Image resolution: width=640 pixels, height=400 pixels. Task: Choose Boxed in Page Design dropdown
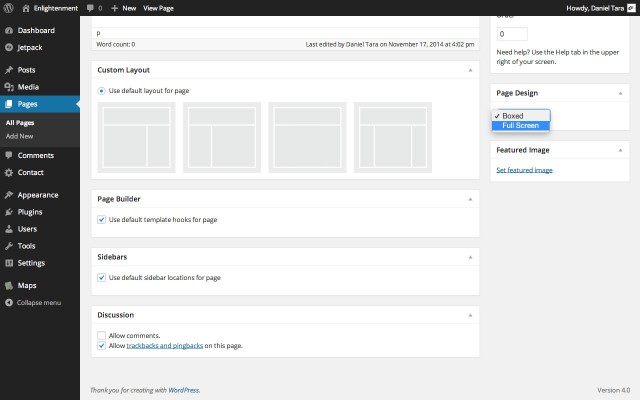point(521,116)
